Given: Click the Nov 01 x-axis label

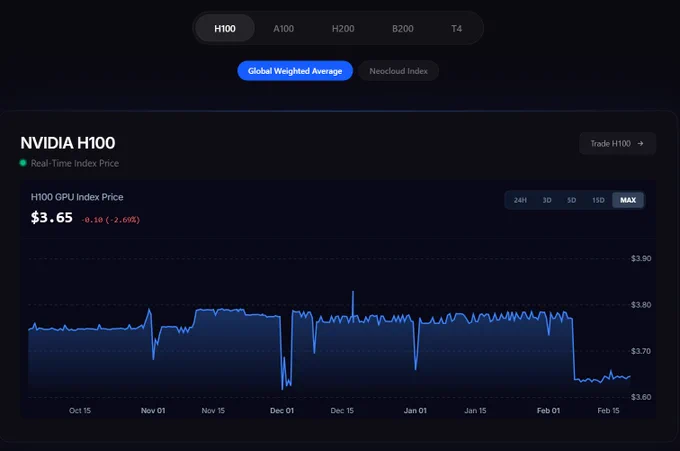Looking at the screenshot, I should point(153,410).
